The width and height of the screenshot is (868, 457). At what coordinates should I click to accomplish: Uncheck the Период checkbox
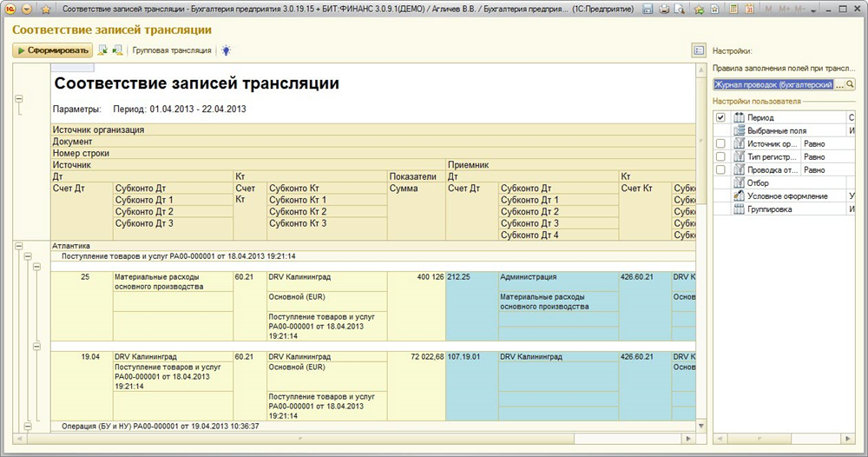tap(720, 117)
